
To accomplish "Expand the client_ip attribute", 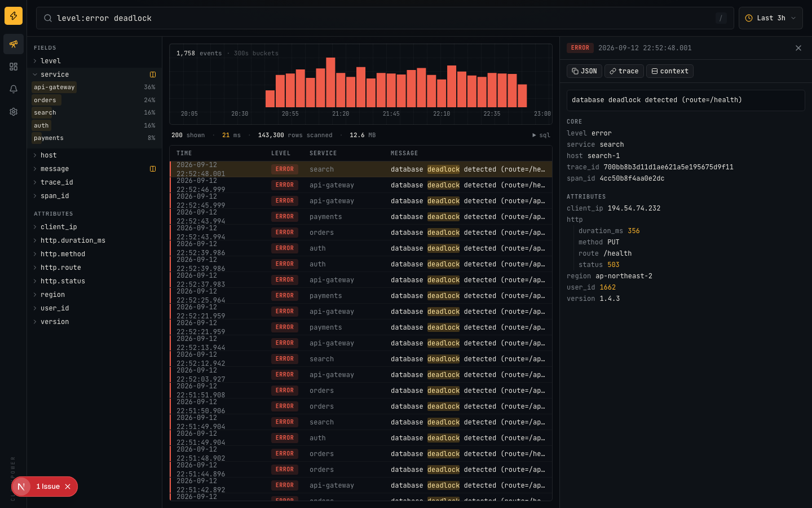I will pos(95,227).
